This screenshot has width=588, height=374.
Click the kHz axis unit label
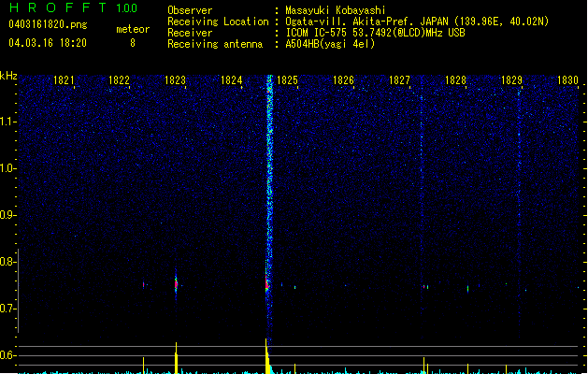[8, 76]
